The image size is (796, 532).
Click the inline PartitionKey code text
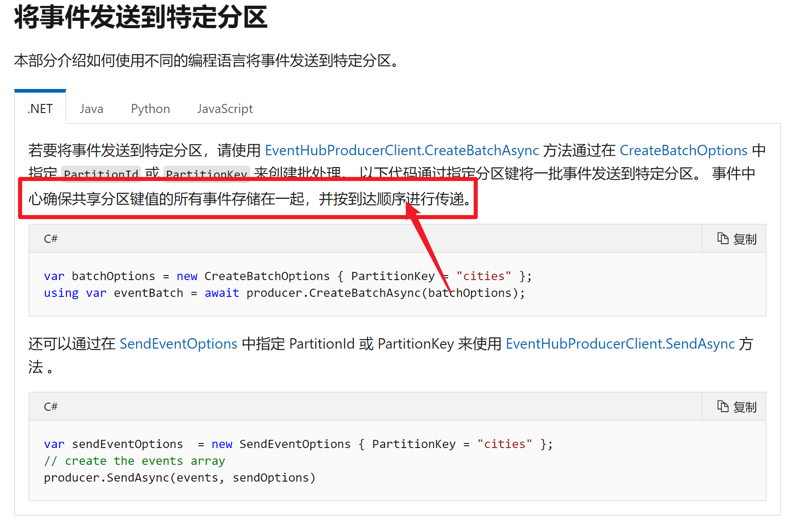pos(206,174)
